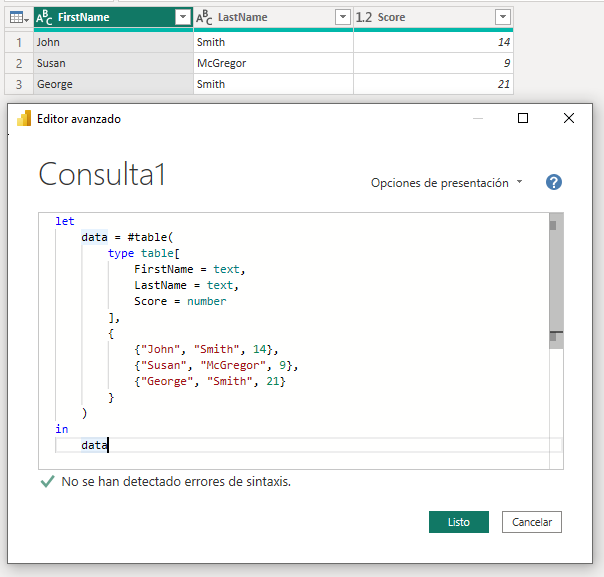Minimize the Editor avanzado dialog

coord(476,118)
